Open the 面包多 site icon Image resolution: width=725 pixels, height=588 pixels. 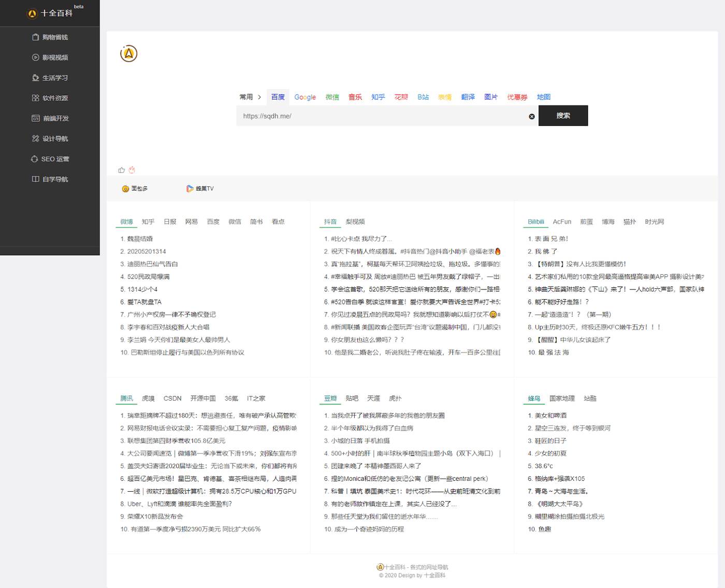(125, 189)
